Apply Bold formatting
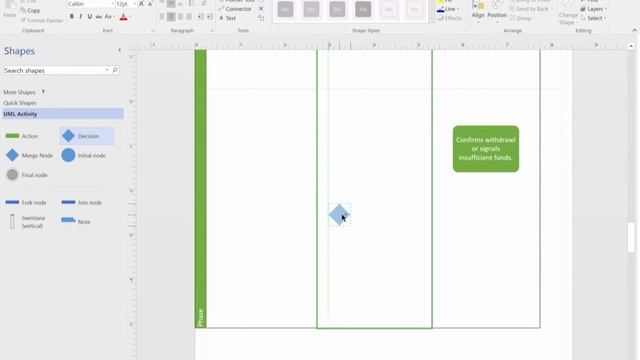The width and height of the screenshot is (640, 360). pyautogui.click(x=72, y=17)
